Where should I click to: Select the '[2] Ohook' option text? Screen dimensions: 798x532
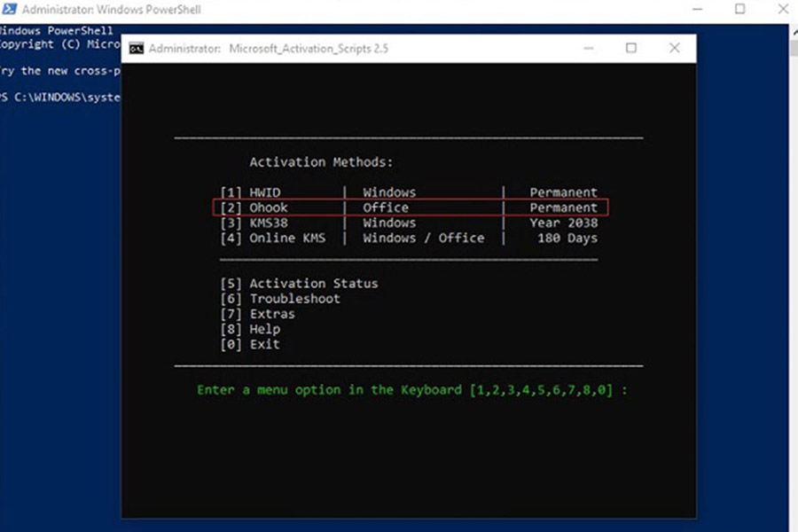[254, 207]
